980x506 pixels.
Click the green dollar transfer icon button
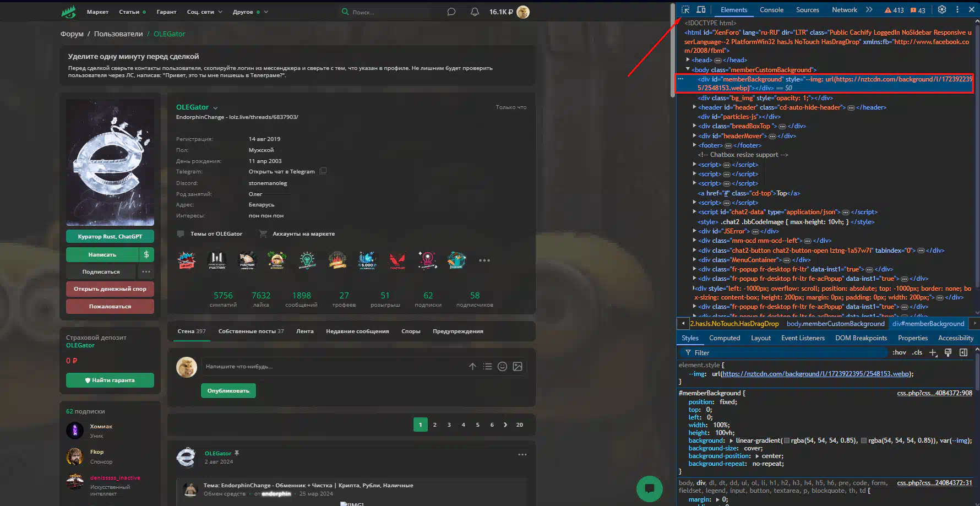pyautogui.click(x=146, y=254)
